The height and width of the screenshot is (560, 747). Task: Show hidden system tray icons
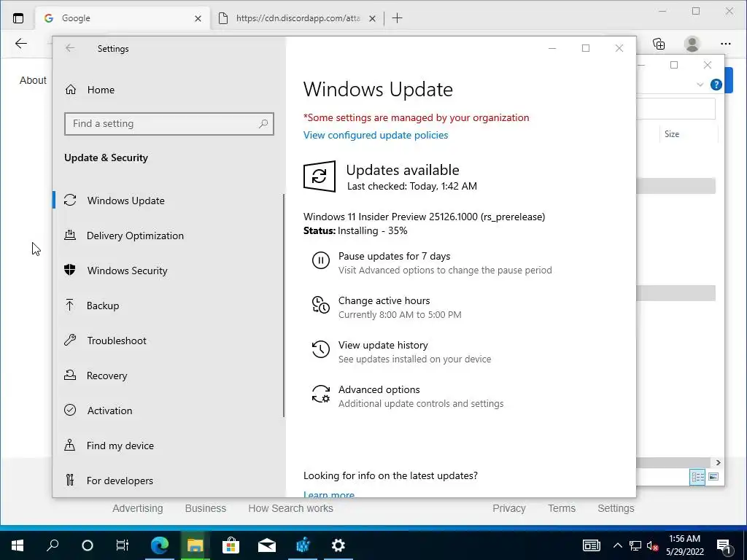coord(617,545)
